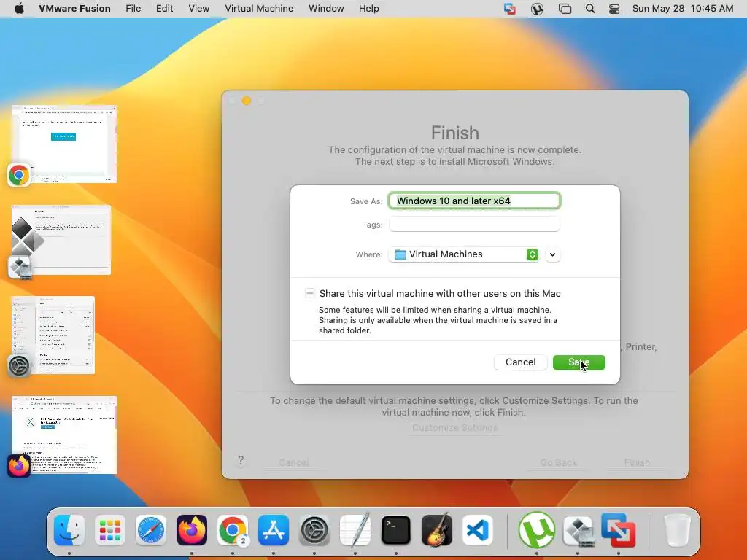Screen dimensions: 747x560
Task: Open uTorrent from the Dock
Action: 536,530
